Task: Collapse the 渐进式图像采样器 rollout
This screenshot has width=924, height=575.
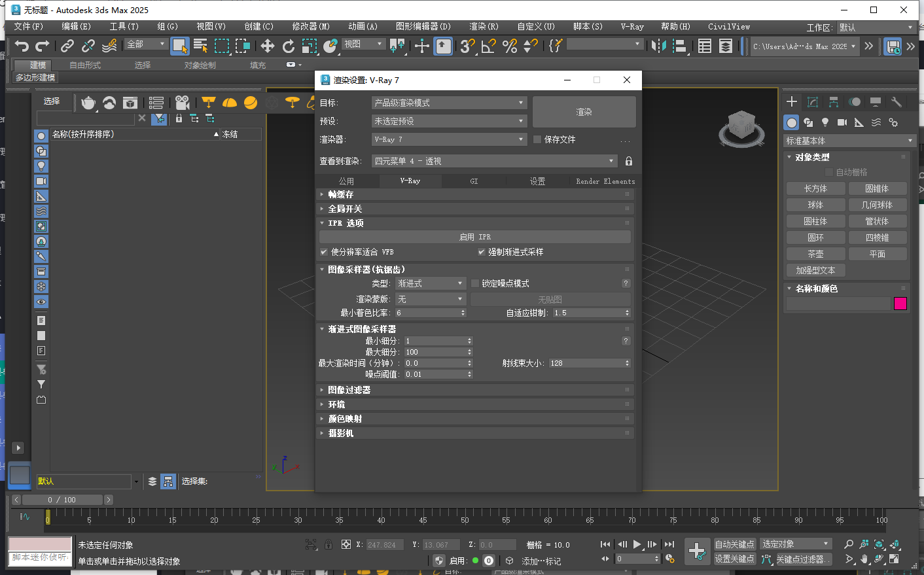Action: 322,328
